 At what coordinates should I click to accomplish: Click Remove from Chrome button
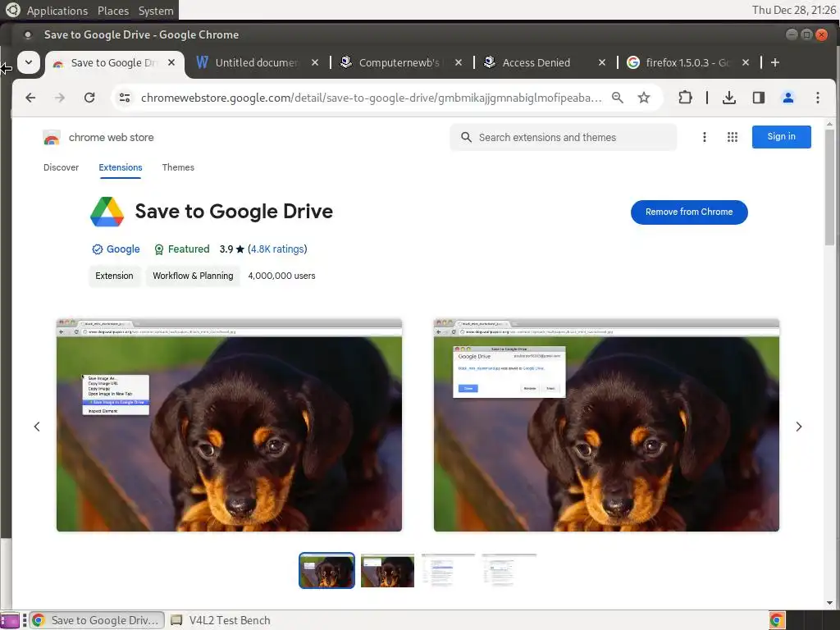click(689, 212)
